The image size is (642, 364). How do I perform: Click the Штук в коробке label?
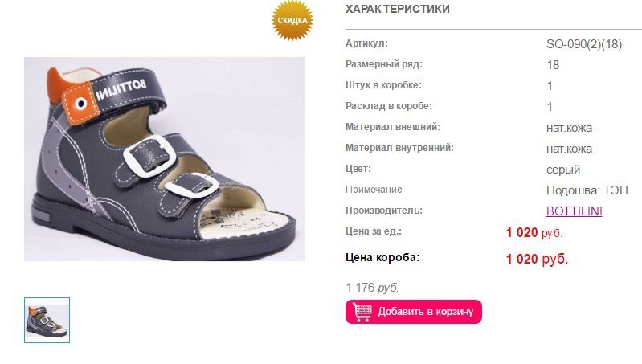point(383,85)
